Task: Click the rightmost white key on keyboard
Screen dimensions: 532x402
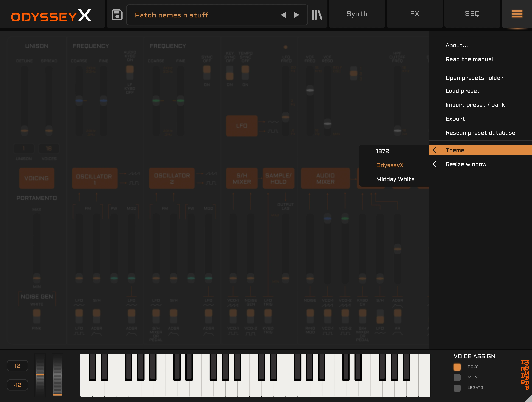Action: click(x=425, y=375)
